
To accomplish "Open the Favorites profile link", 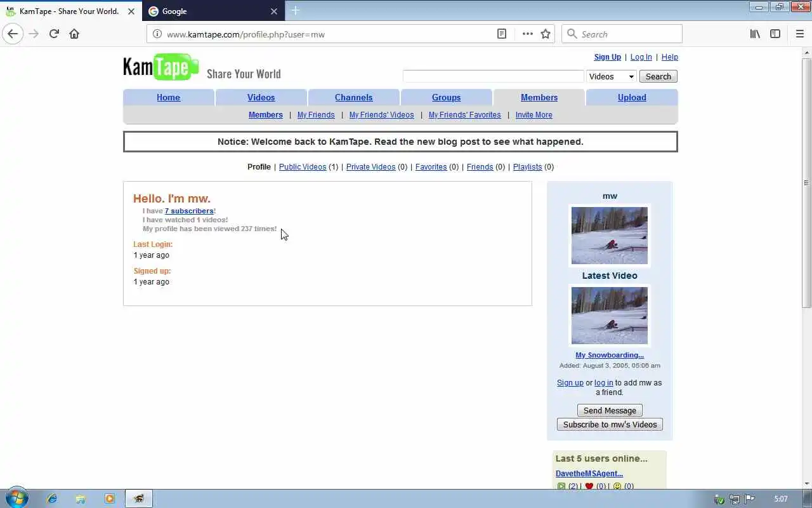I will point(431,167).
